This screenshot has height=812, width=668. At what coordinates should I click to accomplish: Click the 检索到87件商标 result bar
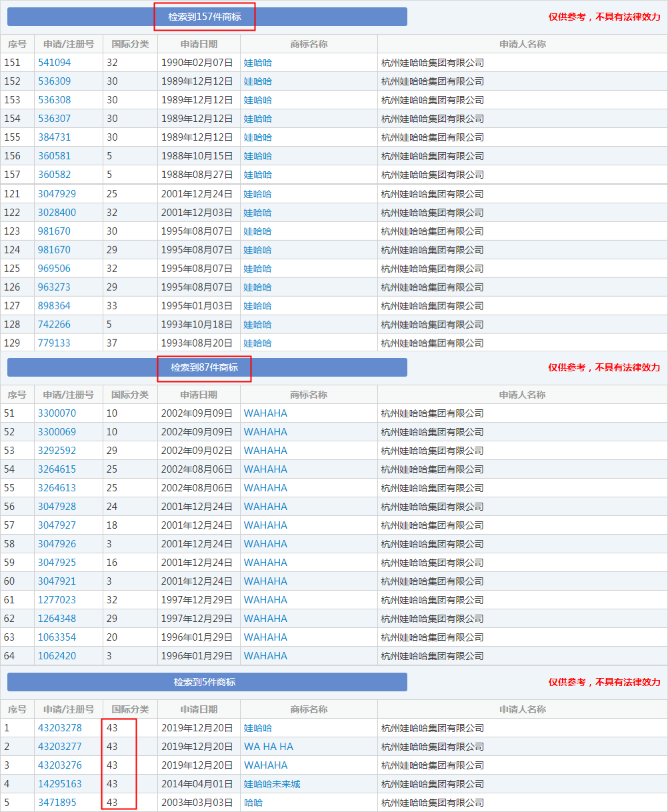click(x=207, y=367)
